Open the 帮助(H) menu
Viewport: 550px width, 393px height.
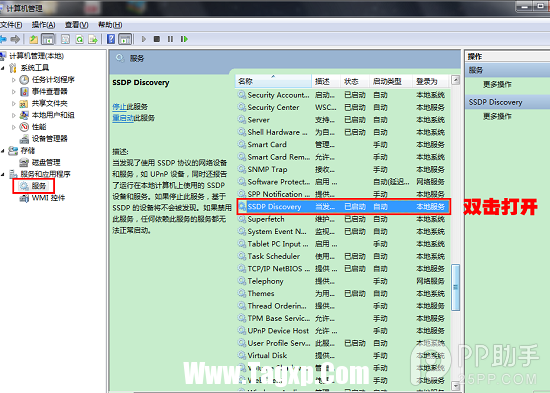110,25
